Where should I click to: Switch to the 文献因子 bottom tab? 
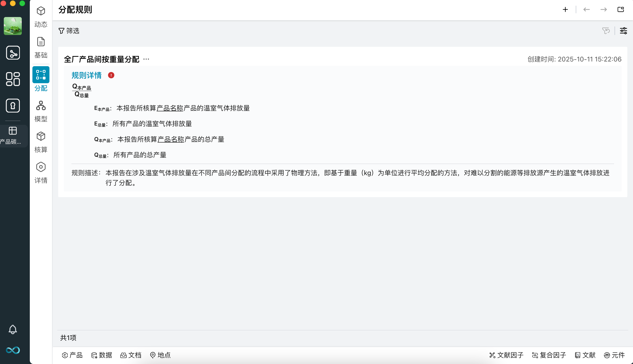coord(506,355)
